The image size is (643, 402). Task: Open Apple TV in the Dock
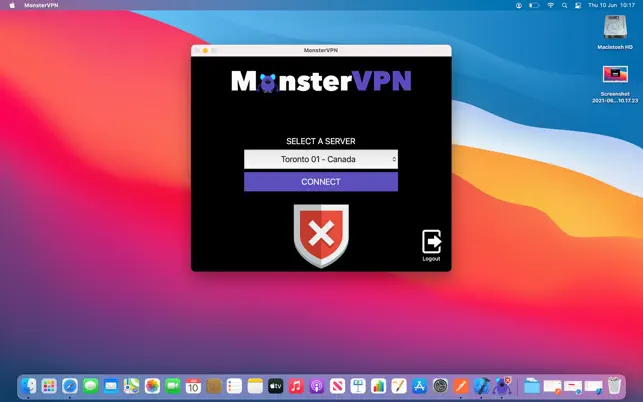276,386
